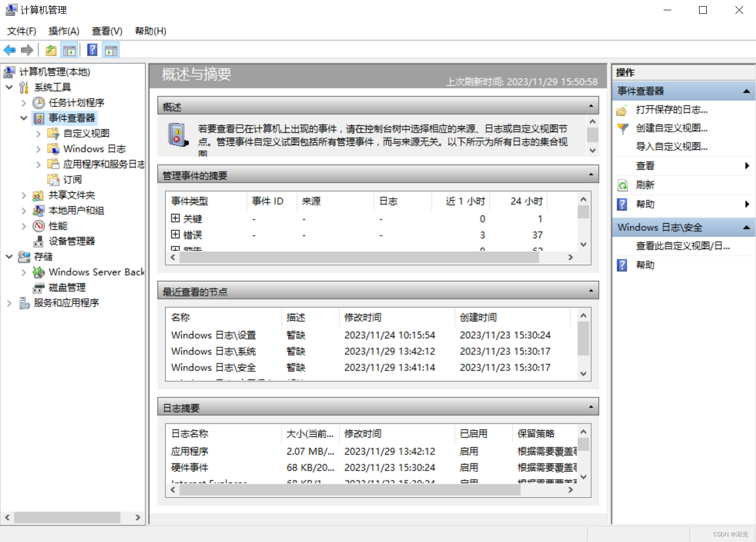
Task: Click down arrow of 概述 text scrollbar
Action: click(x=593, y=150)
